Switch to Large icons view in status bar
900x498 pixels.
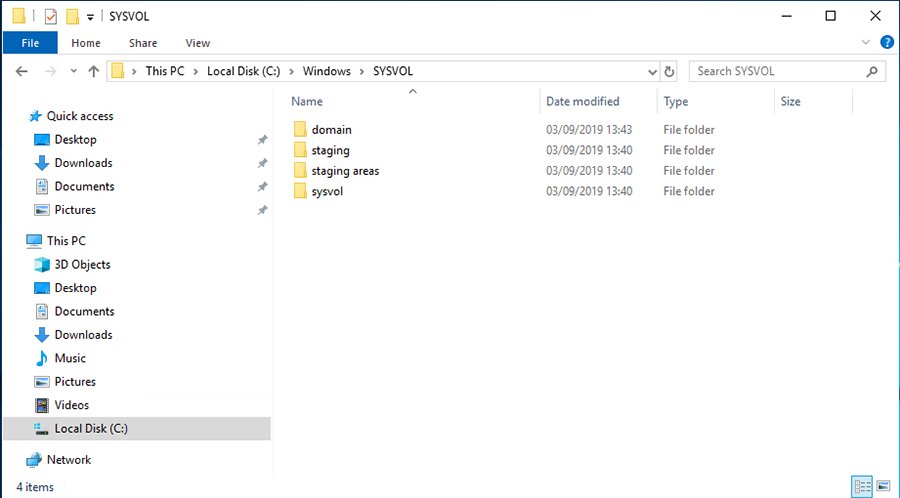(882, 487)
